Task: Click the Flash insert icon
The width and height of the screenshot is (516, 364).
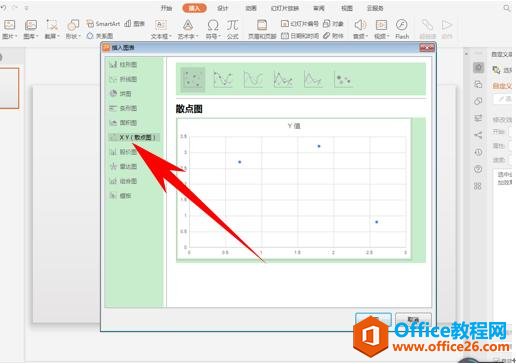Action: 402,29
